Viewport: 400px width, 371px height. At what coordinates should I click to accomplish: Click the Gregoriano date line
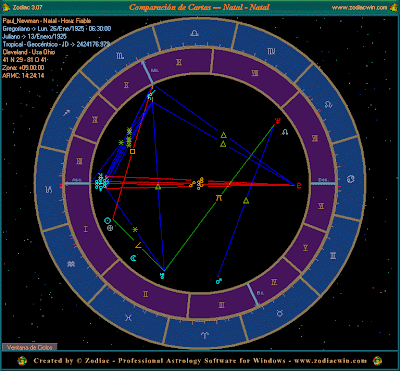coord(57,29)
